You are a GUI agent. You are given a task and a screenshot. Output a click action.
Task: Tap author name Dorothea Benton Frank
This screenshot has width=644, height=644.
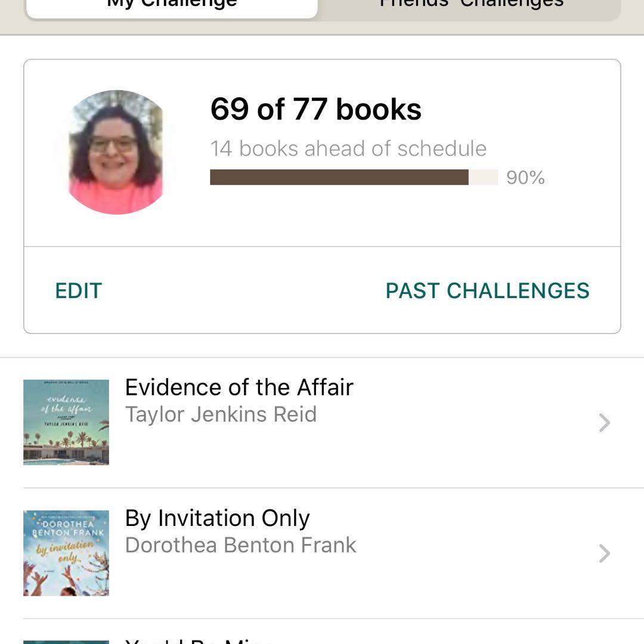pyautogui.click(x=240, y=545)
